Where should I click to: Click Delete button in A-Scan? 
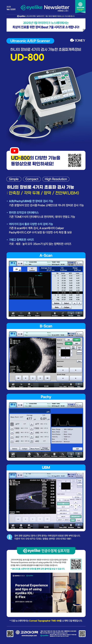pyautogui.click(x=57, y=303)
